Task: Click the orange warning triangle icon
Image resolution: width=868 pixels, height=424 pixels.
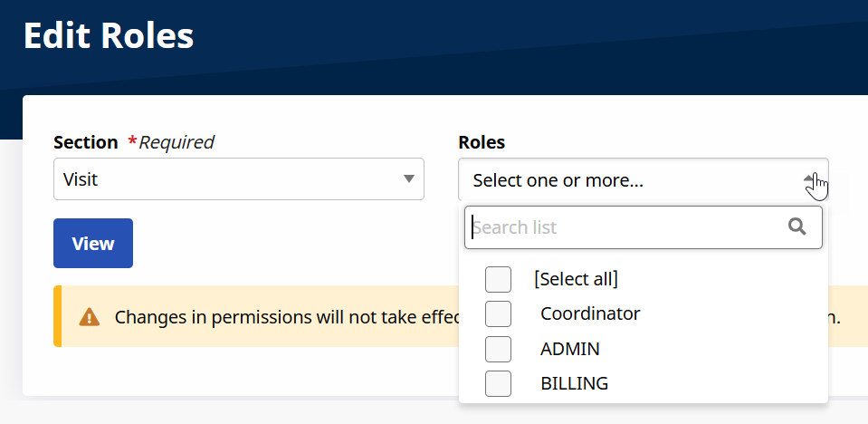Action: click(x=89, y=317)
